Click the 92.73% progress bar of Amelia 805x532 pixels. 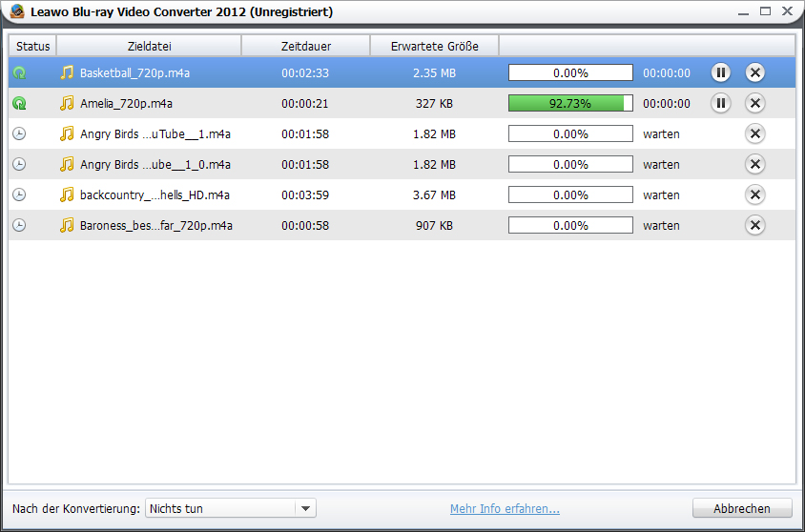[570, 103]
